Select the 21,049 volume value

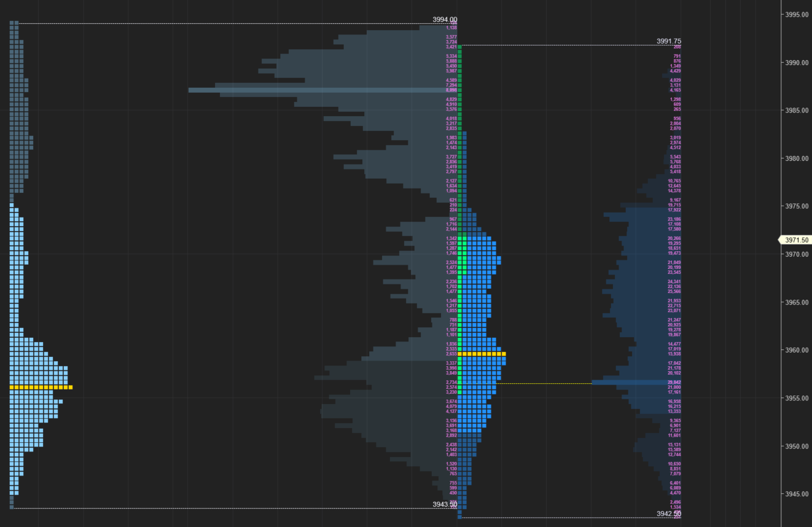click(x=674, y=263)
